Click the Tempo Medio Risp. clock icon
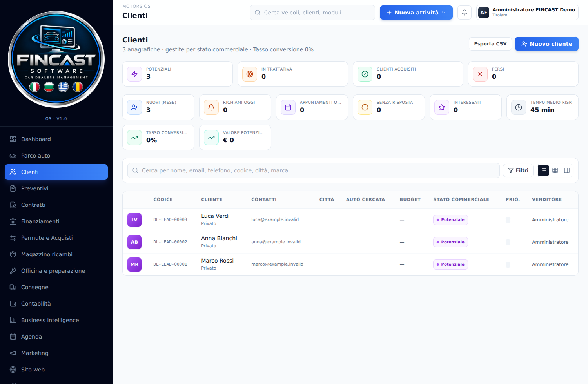 519,107
